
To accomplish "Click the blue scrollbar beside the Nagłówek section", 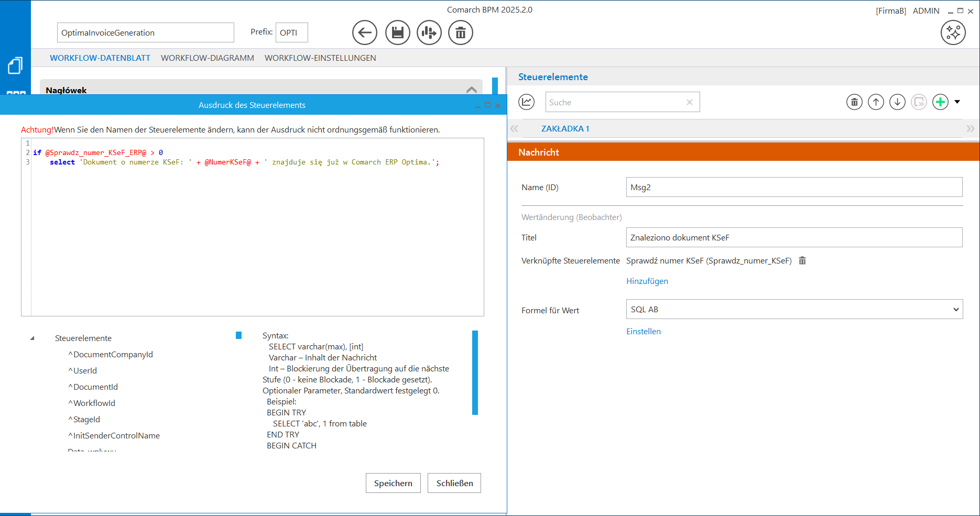I will (x=495, y=85).
